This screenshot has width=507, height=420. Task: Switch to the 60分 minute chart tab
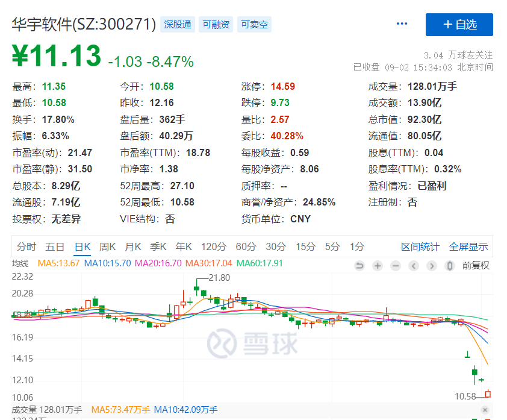[246, 246]
